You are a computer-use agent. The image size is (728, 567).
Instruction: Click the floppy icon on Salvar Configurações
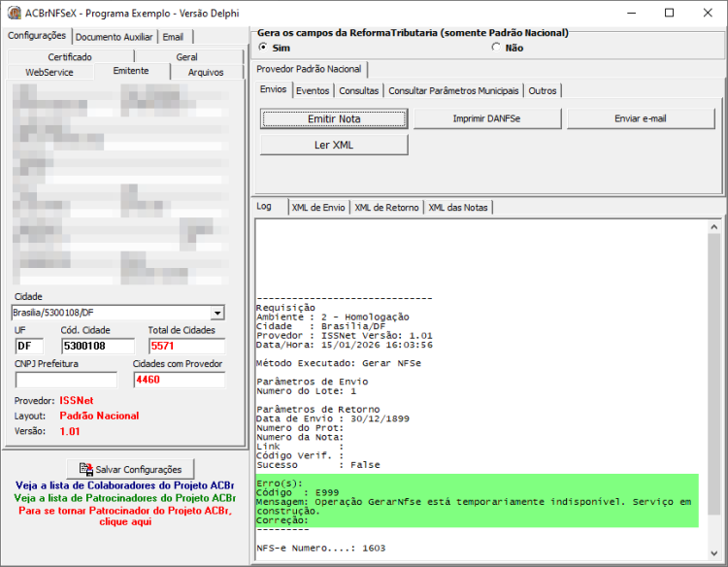pyautogui.click(x=85, y=469)
